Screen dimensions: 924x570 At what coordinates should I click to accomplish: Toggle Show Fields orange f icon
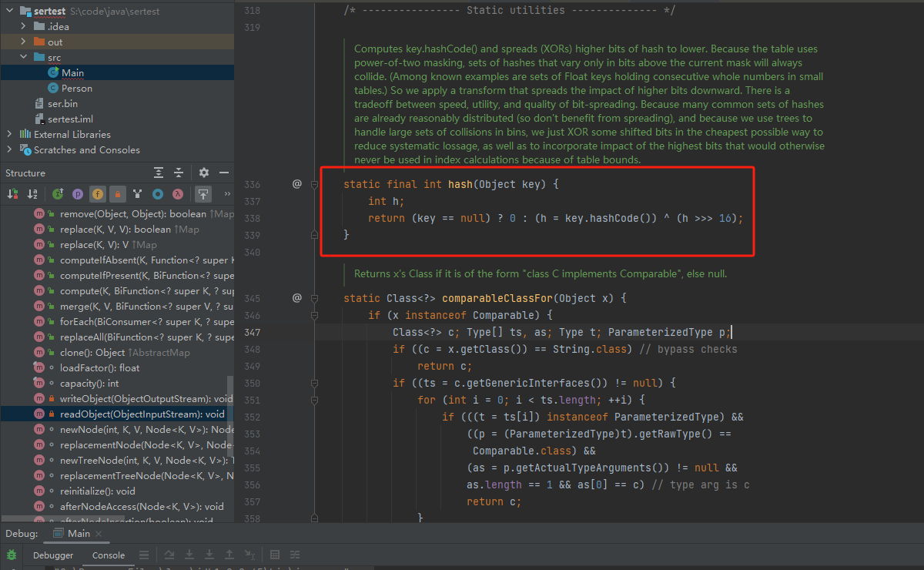click(97, 194)
